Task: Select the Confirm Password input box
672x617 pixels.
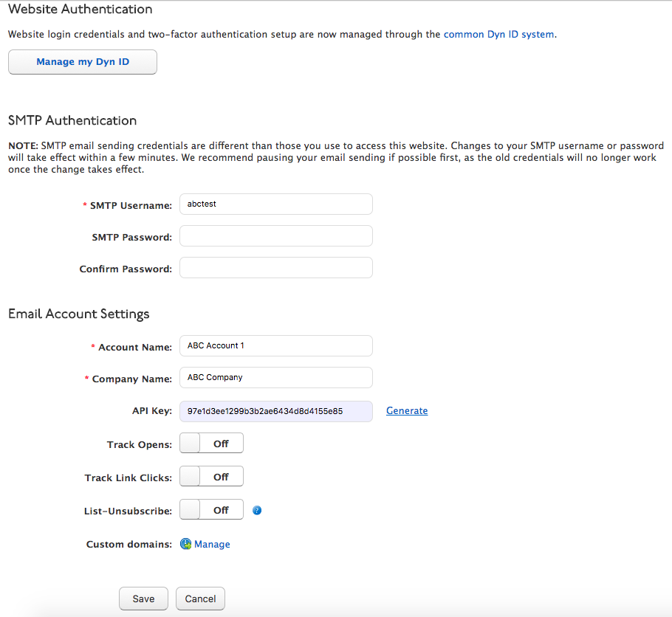Action: (x=275, y=268)
